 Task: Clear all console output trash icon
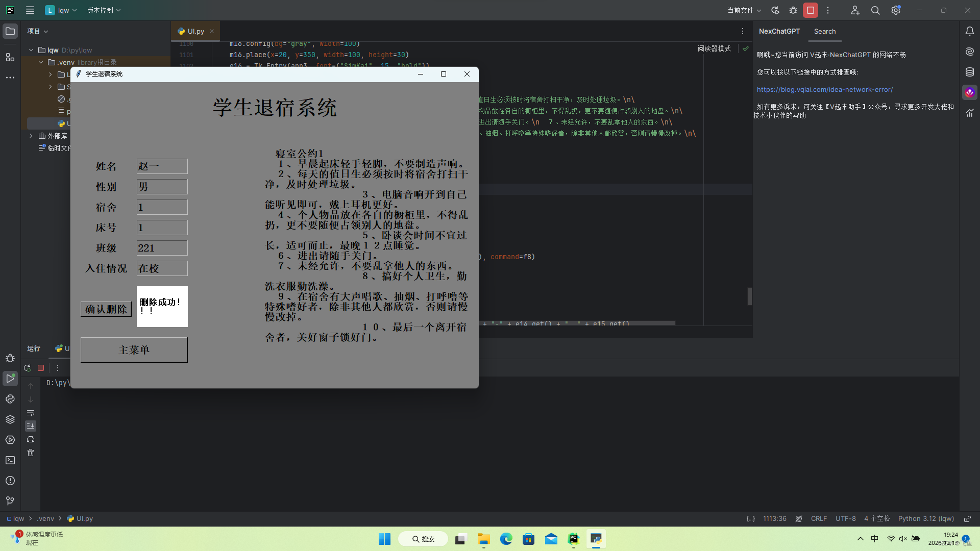click(x=31, y=453)
